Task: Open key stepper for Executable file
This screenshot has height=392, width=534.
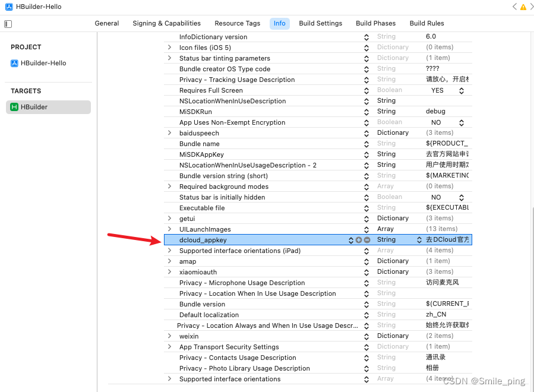Action: pyautogui.click(x=366, y=208)
